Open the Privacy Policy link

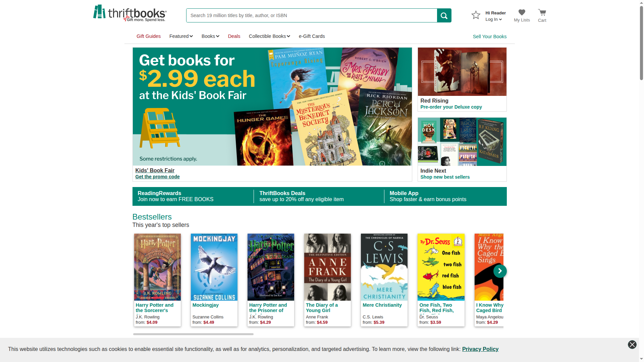click(480, 349)
